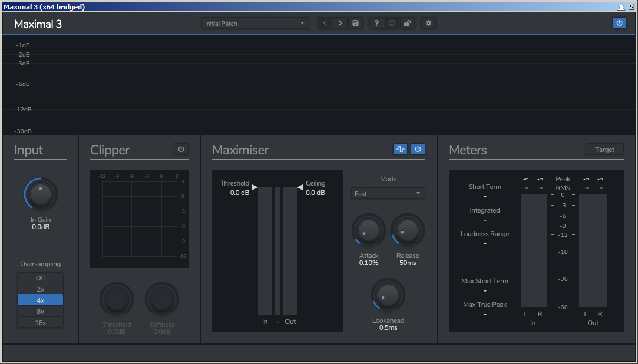Set oversampling to Off

(x=40, y=278)
